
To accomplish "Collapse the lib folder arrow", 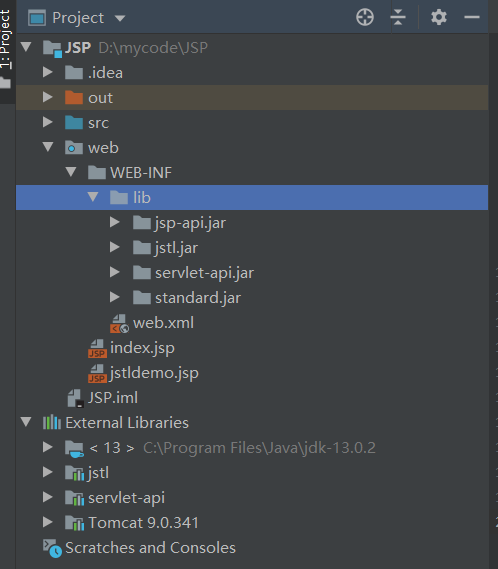I will pyautogui.click(x=93, y=197).
